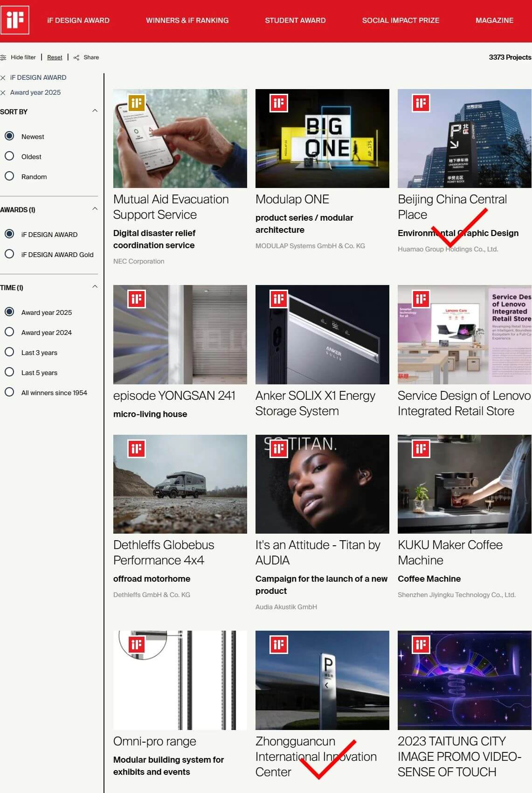Select the Random sort option
Viewport: 532px width, 793px height.
9,176
